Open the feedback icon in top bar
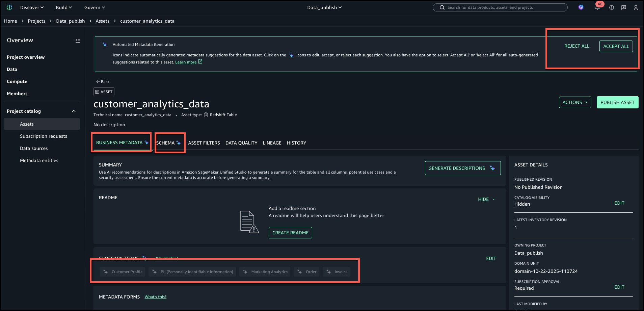Screen dimensions: 644x311 pyautogui.click(x=623, y=7)
